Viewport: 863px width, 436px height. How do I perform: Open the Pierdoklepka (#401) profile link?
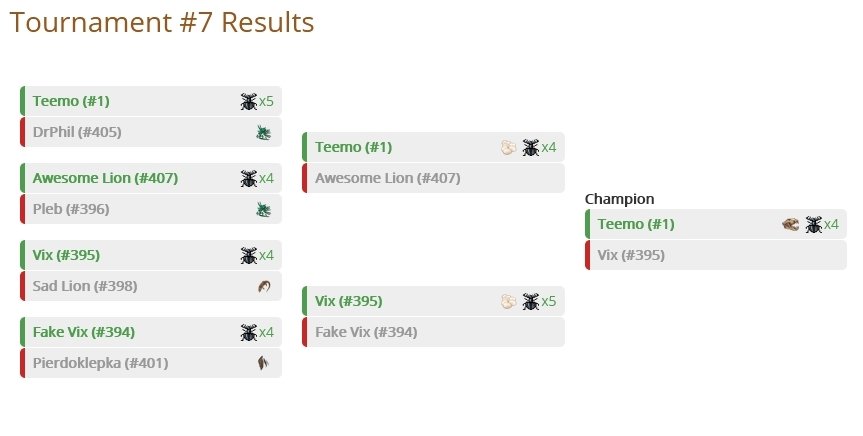(100, 363)
